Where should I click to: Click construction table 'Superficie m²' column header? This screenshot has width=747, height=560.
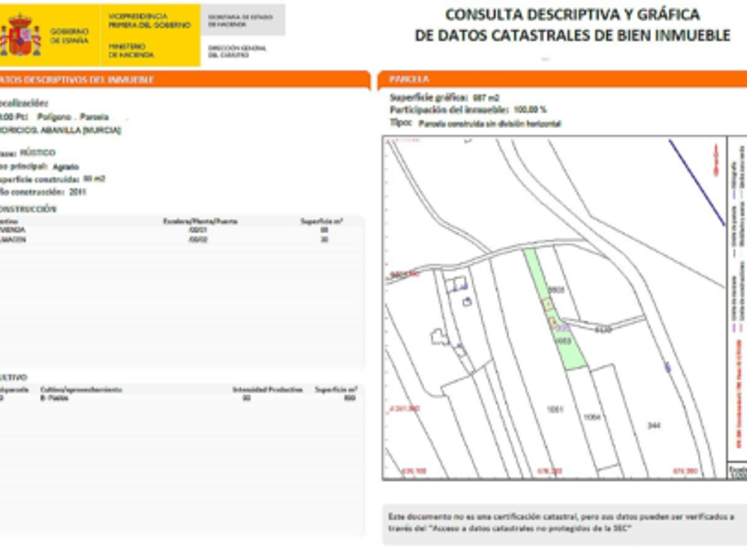[322, 221]
